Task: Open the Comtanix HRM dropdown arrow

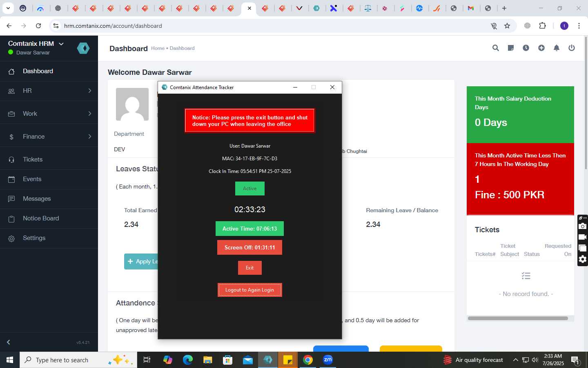Action: (x=61, y=44)
